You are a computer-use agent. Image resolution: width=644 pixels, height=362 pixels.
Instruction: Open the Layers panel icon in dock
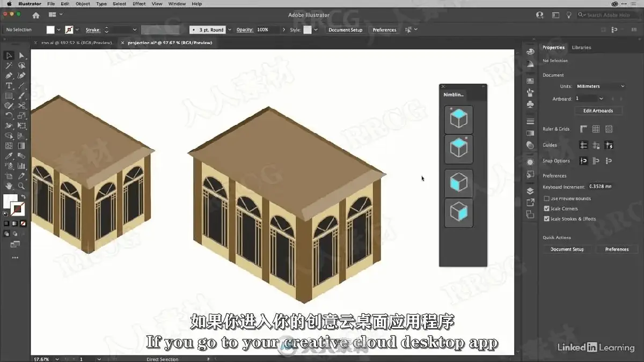[x=530, y=190]
